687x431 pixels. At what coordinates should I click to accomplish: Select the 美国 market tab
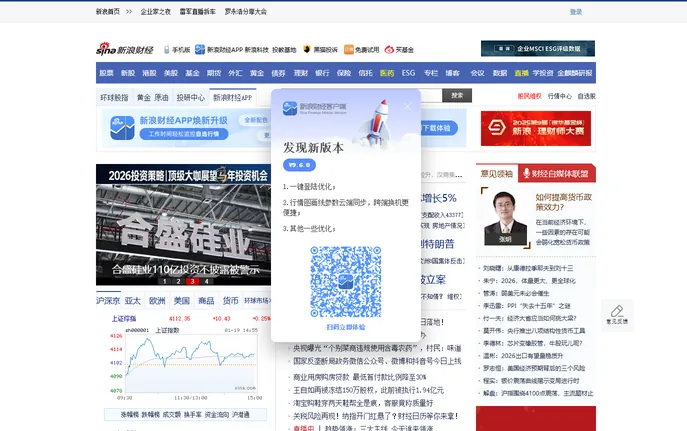[182, 300]
